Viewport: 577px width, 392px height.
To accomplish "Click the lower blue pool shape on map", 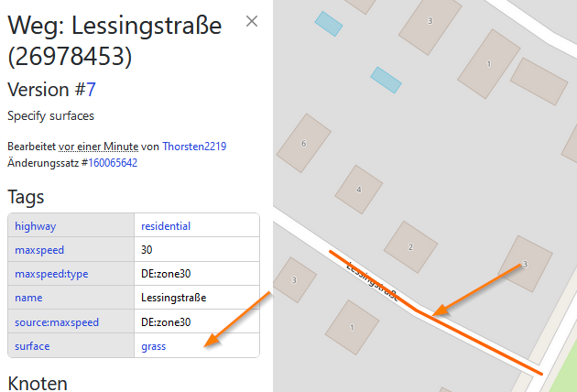I will [386, 81].
